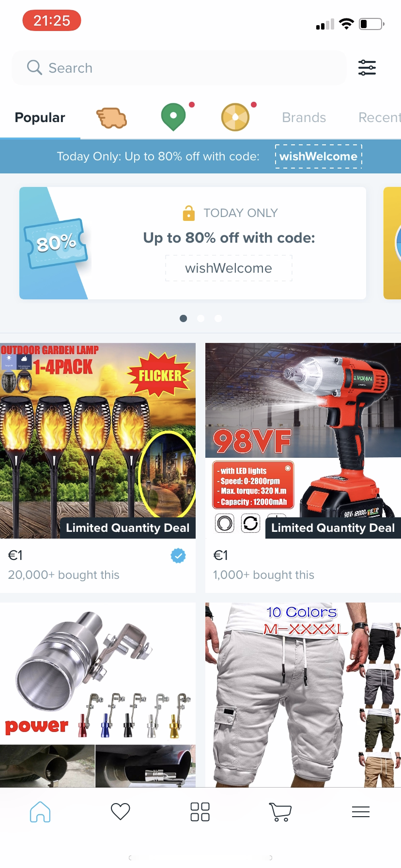Open the yellow spinning wheel tab
The image size is (401, 868).
[235, 117]
